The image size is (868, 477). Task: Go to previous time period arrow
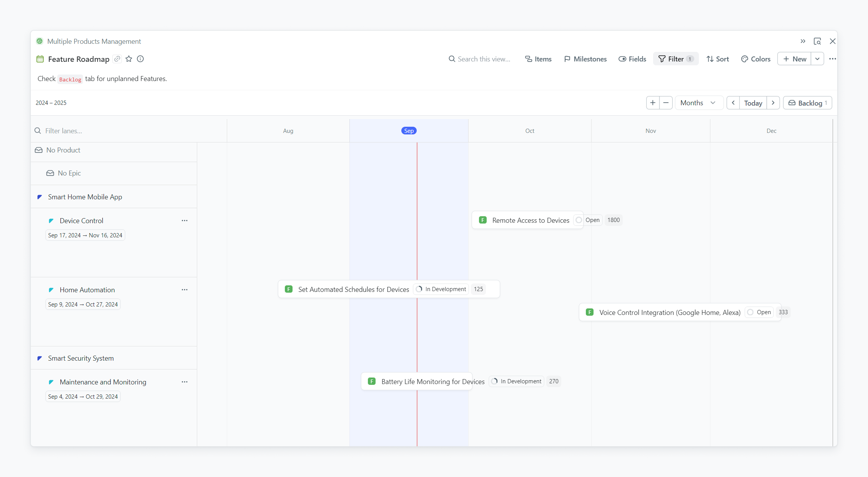click(x=733, y=103)
